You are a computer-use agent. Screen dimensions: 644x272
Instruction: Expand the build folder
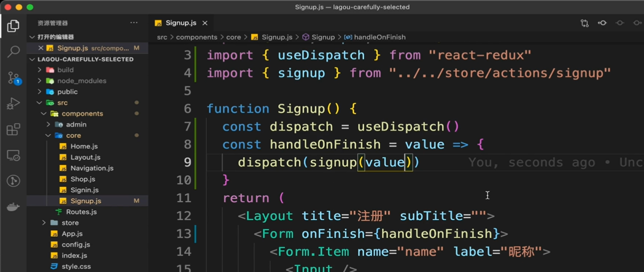40,70
